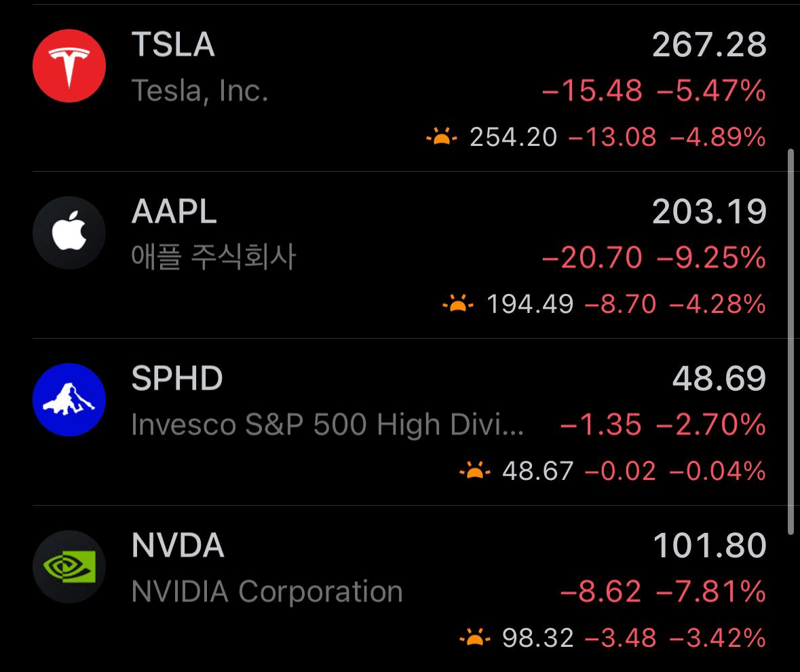Image resolution: width=800 pixels, height=672 pixels.
Task: Tap the blue Invesco SPHD logo
Action: [x=69, y=400]
